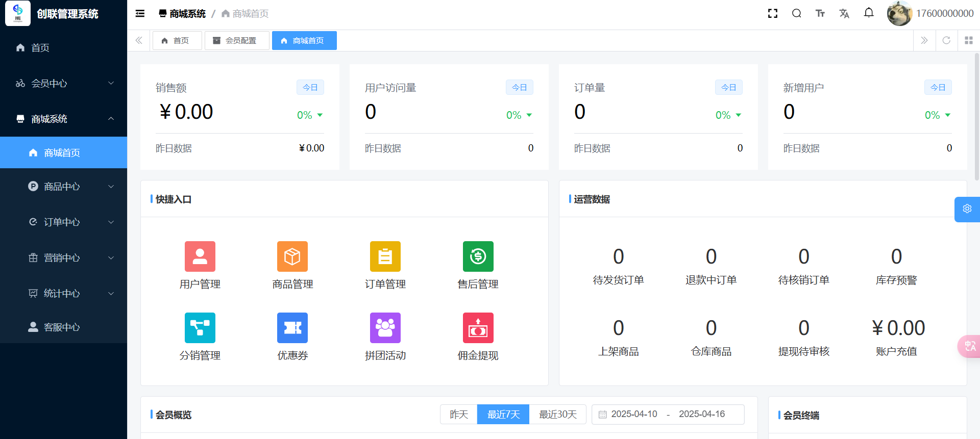Click 提现待审核 statistic
The width and height of the screenshot is (980, 439).
point(804,337)
